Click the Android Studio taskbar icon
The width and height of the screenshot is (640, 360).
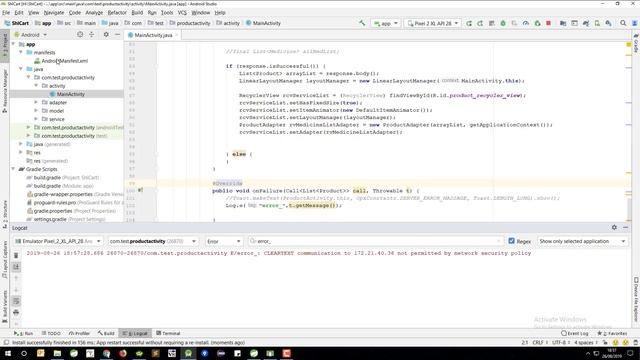point(188,353)
